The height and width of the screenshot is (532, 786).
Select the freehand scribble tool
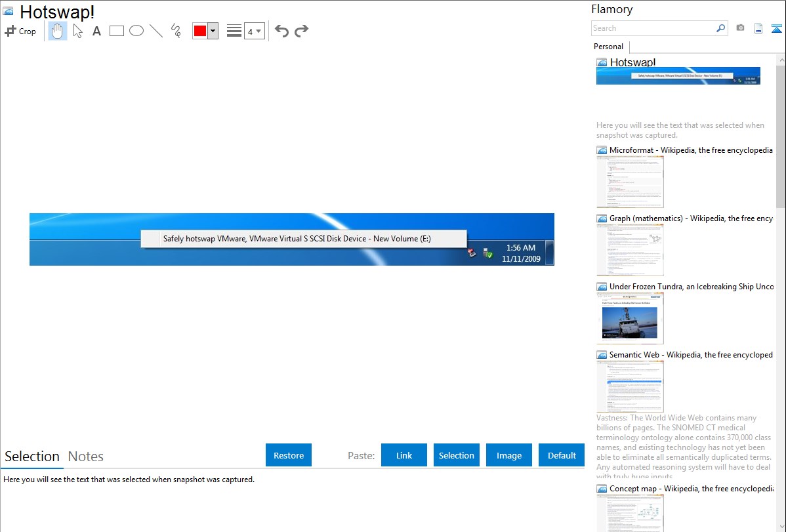point(176,31)
